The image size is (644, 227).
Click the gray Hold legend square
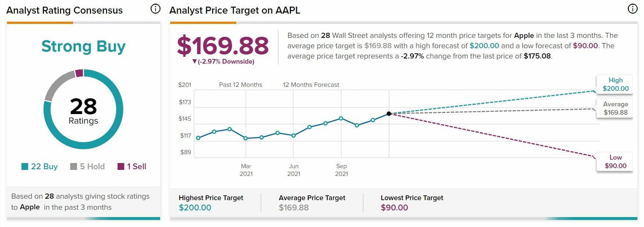point(73,167)
